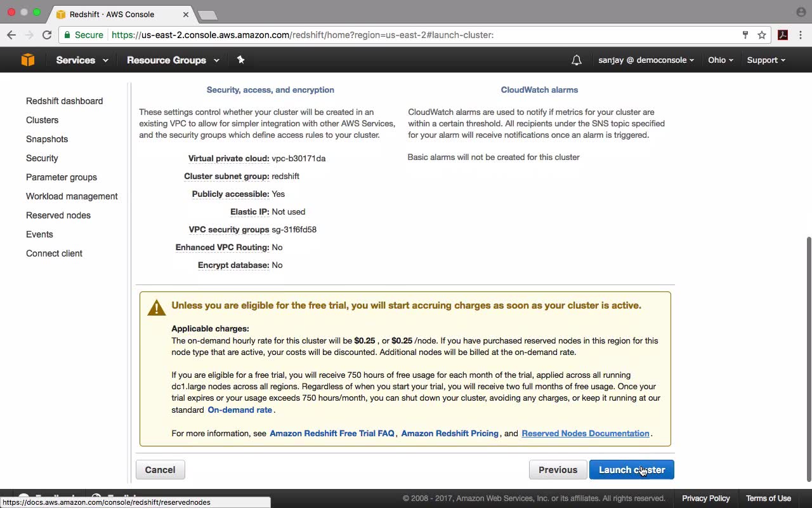The width and height of the screenshot is (812, 508).
Task: View site info via the Secure lock
Action: point(84,35)
